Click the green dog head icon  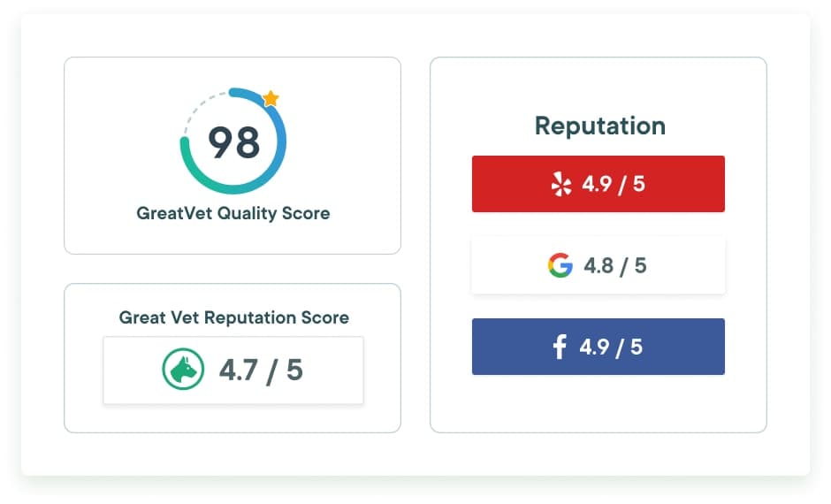[183, 370]
